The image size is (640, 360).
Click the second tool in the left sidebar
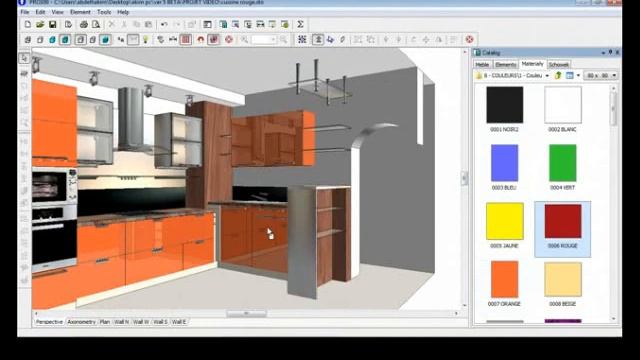pos(24,74)
